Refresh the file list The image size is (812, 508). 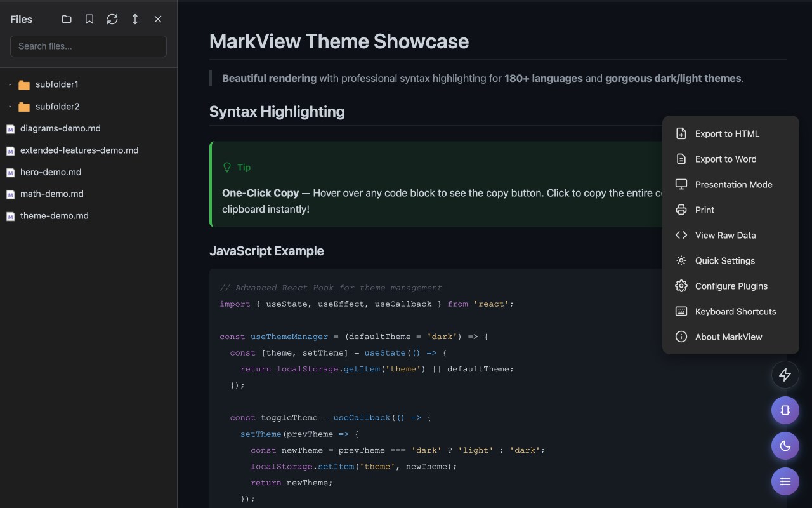112,19
